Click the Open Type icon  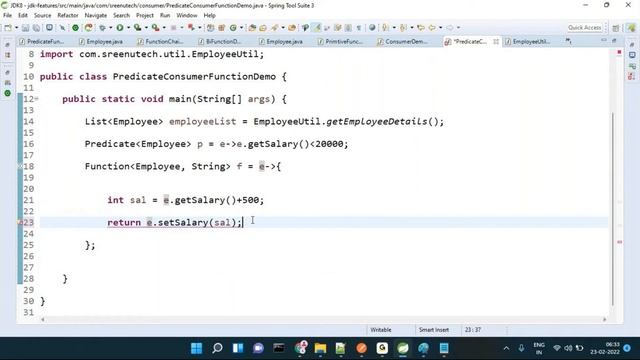[252, 28]
